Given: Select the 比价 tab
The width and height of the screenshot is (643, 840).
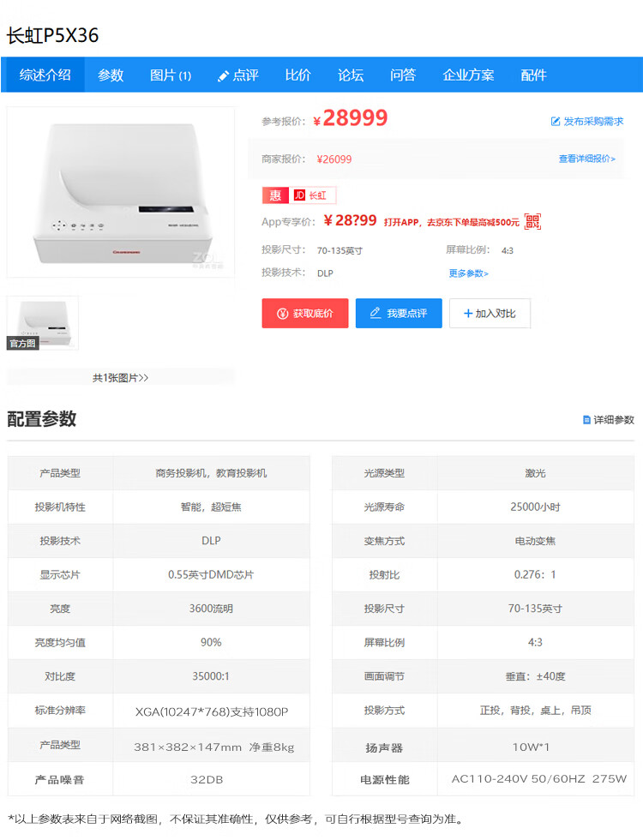Looking at the screenshot, I should (298, 75).
